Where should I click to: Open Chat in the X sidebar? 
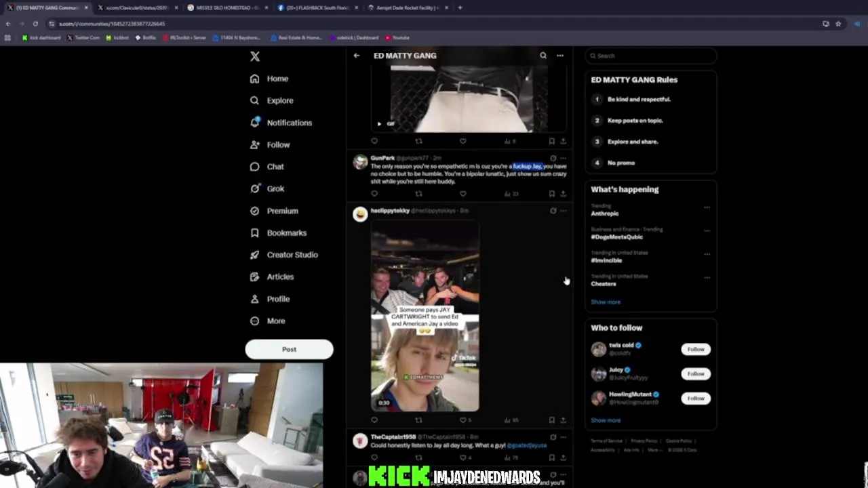pyautogui.click(x=267, y=167)
